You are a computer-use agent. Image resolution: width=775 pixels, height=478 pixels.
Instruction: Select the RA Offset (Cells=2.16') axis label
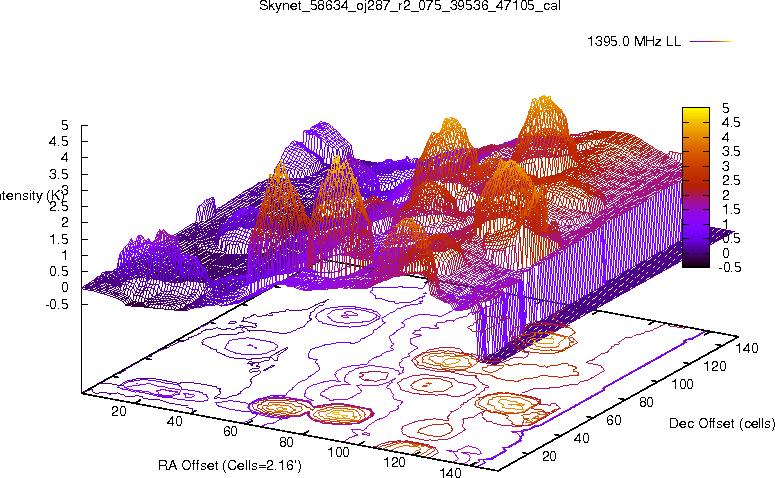pyautogui.click(x=229, y=465)
